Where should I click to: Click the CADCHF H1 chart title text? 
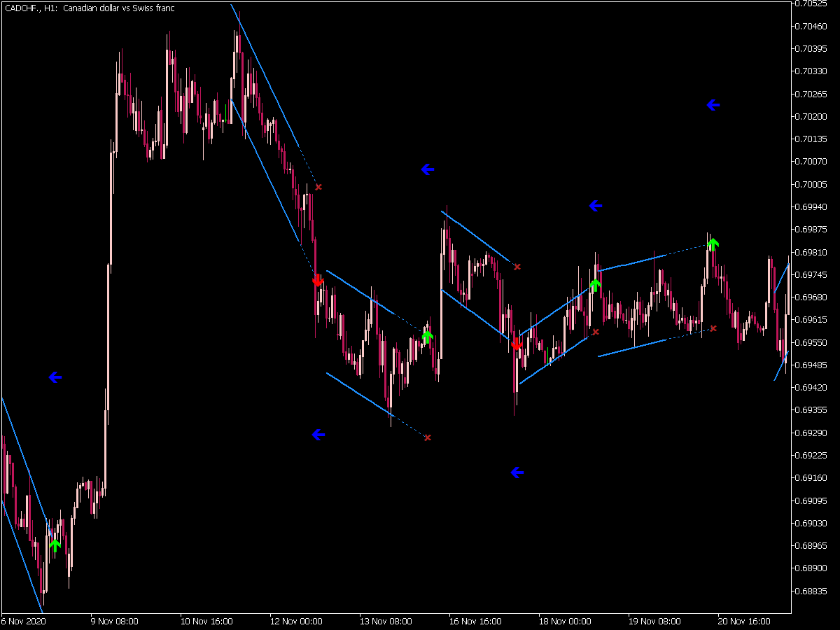90,8
